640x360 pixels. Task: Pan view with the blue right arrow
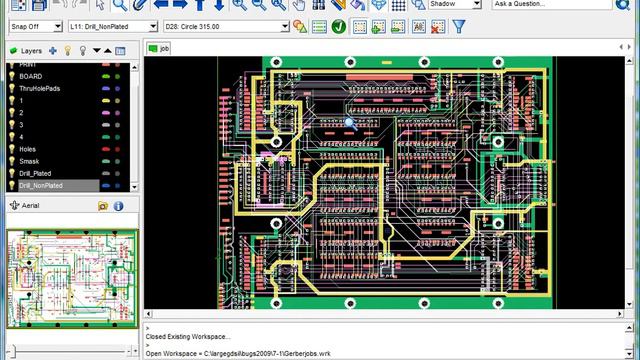[x=180, y=4]
